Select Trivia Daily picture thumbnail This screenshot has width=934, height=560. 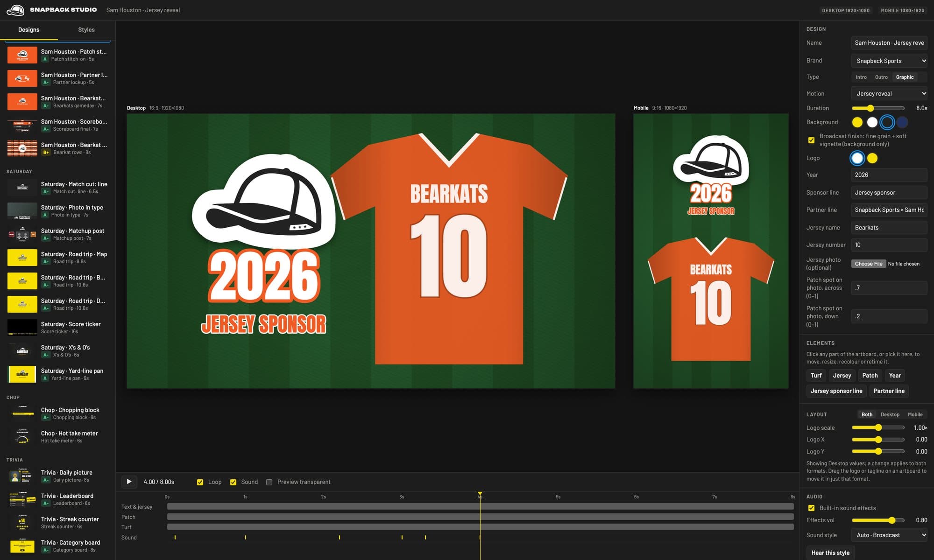pos(22,476)
